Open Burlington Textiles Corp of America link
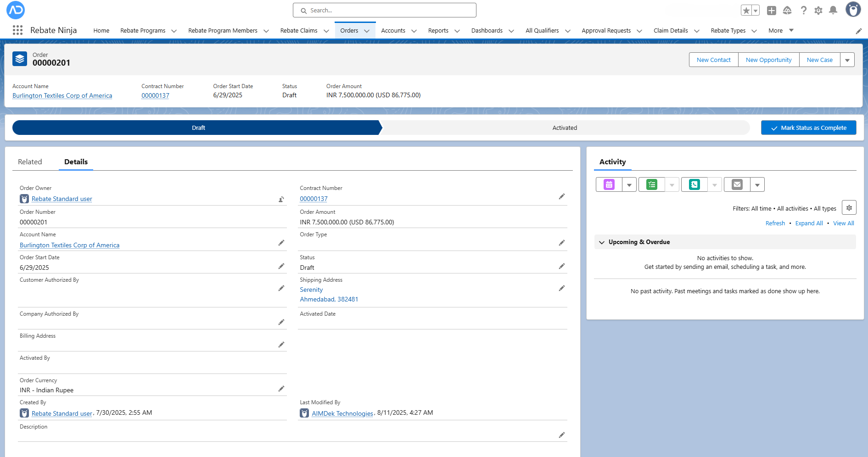868x457 pixels. point(62,96)
